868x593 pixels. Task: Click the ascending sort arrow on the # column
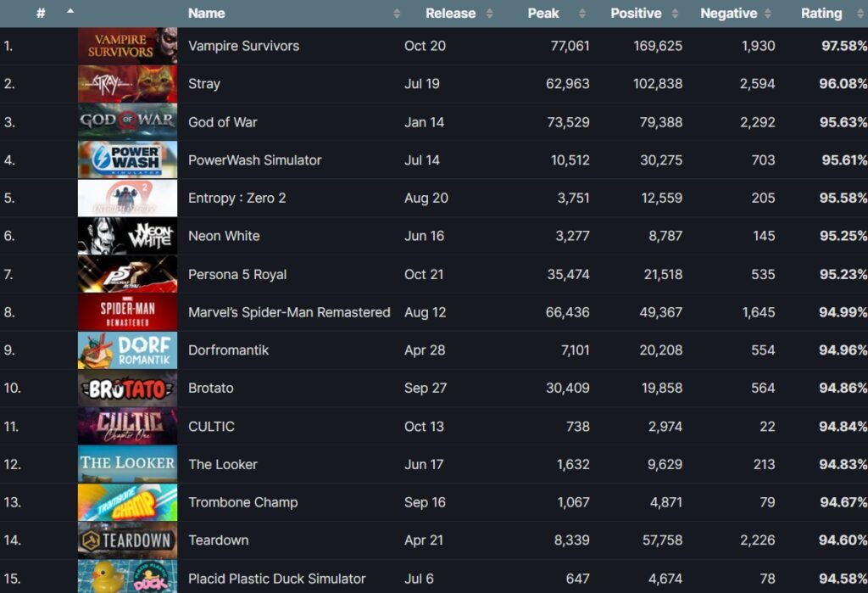click(x=70, y=13)
